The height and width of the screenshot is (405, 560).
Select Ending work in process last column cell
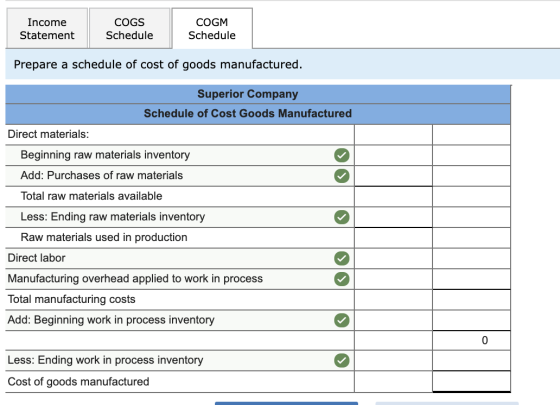coord(471,360)
